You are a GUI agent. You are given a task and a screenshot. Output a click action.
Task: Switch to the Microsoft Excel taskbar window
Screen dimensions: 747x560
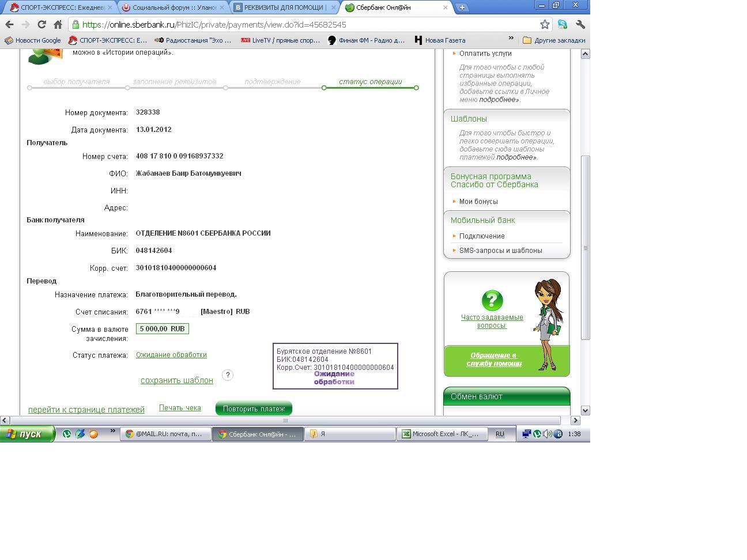(x=442, y=434)
